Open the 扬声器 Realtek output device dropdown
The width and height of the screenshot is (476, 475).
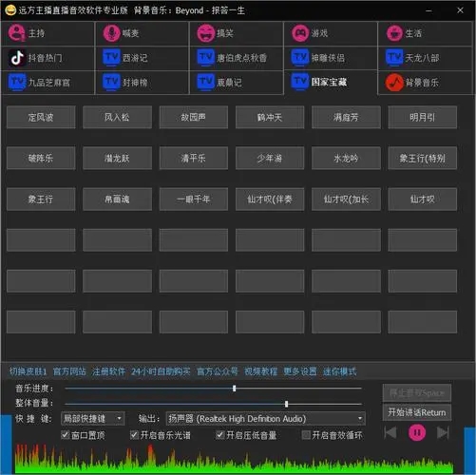(266, 419)
